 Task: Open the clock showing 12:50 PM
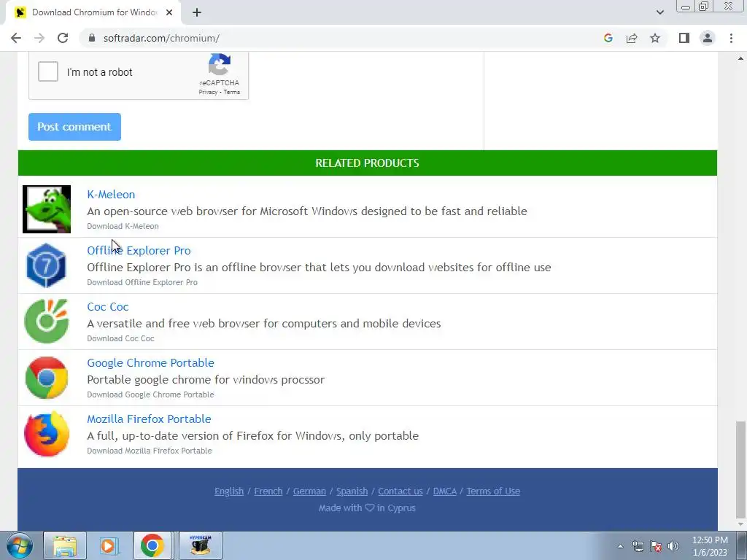[x=710, y=546]
